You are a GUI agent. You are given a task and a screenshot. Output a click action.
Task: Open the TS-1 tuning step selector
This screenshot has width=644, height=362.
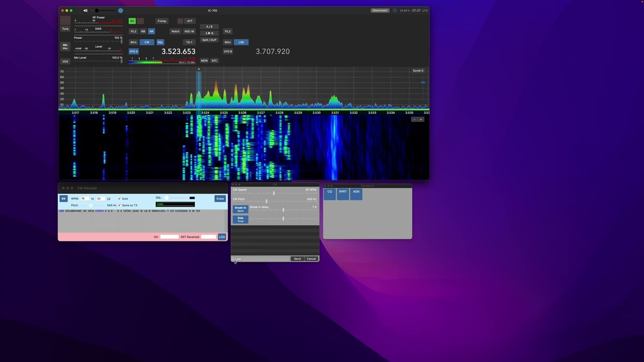[189, 42]
